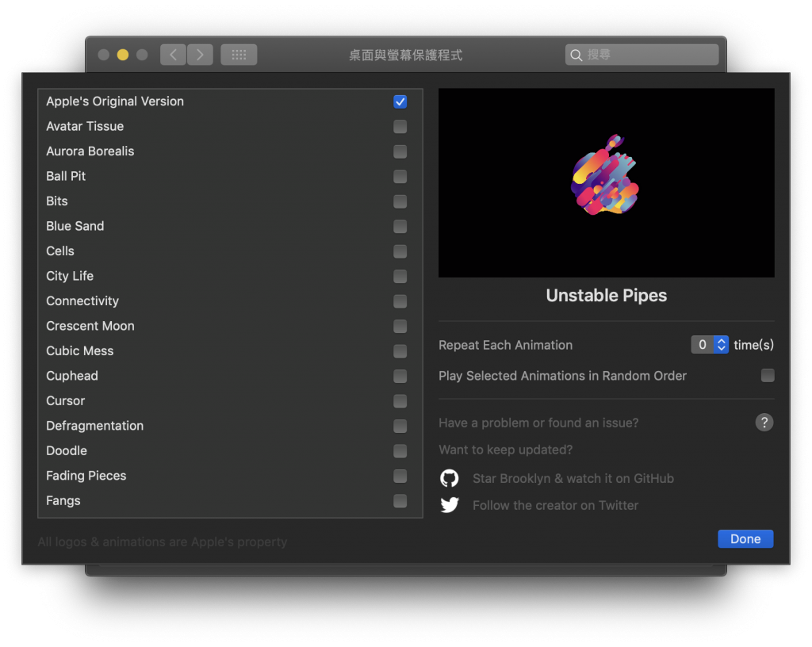Select the Crescent Moon list entry
812x647 pixels.
tap(90, 326)
